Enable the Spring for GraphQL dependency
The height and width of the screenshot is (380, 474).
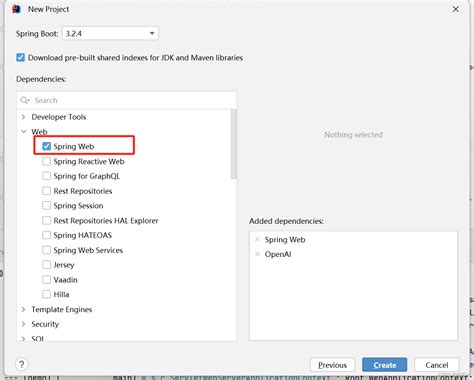coord(46,176)
